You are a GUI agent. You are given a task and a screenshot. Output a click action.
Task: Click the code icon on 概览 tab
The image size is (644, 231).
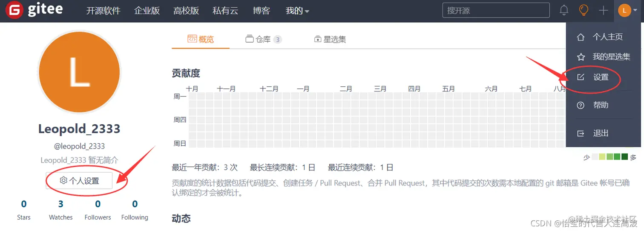[192, 39]
